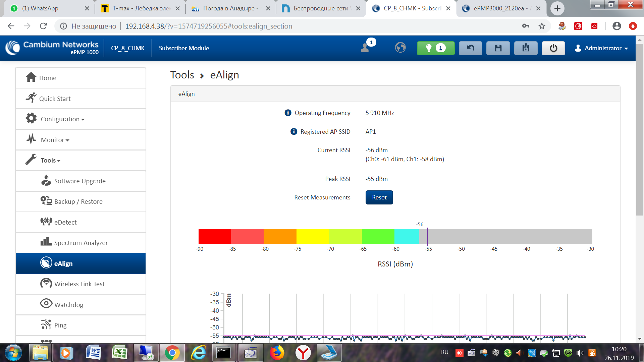Click the globe icon in header
Screen dimensions: 644x362
click(x=400, y=48)
